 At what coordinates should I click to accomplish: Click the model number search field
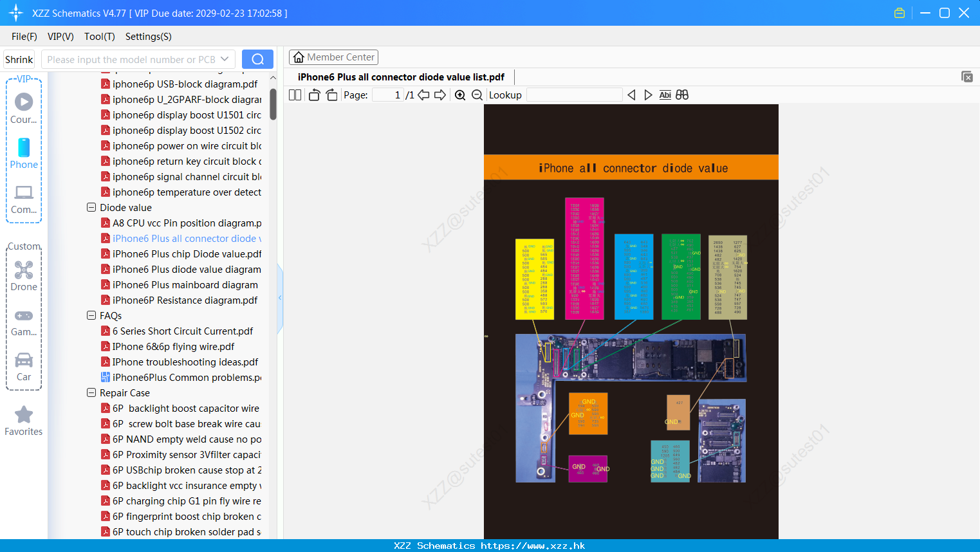point(138,59)
